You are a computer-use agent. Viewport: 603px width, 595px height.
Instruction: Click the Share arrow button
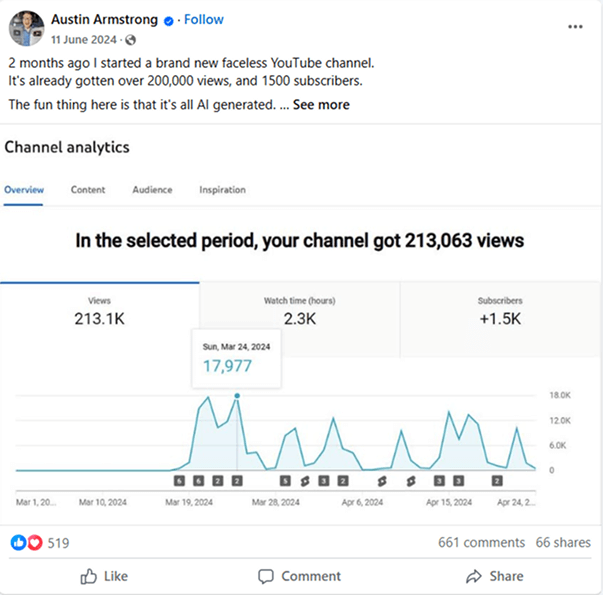pos(495,576)
